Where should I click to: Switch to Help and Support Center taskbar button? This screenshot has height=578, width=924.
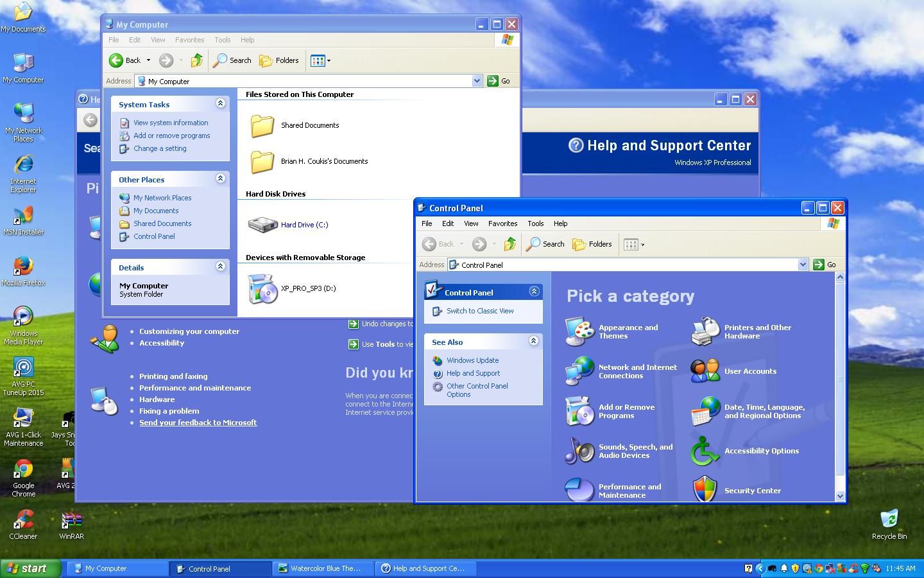[x=426, y=568]
